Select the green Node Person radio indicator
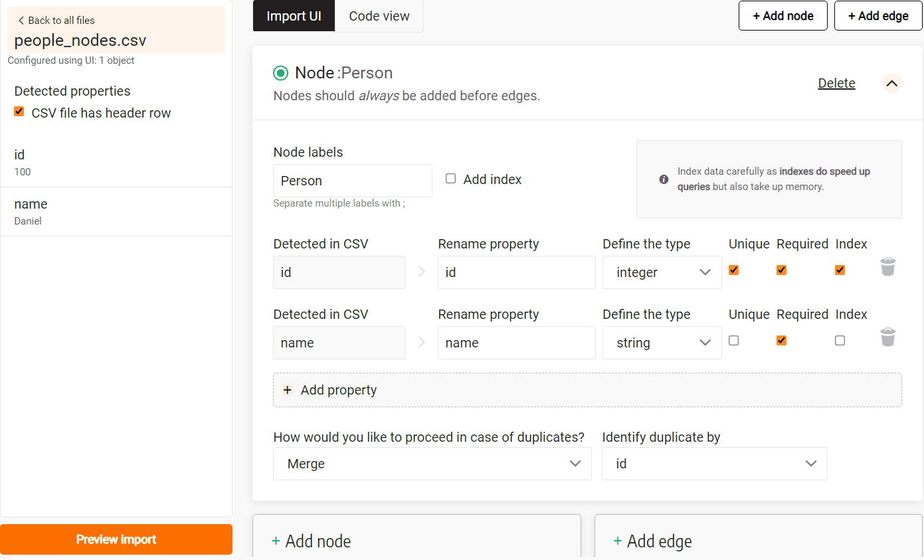Screen dimensions: 924x560 [x=281, y=73]
